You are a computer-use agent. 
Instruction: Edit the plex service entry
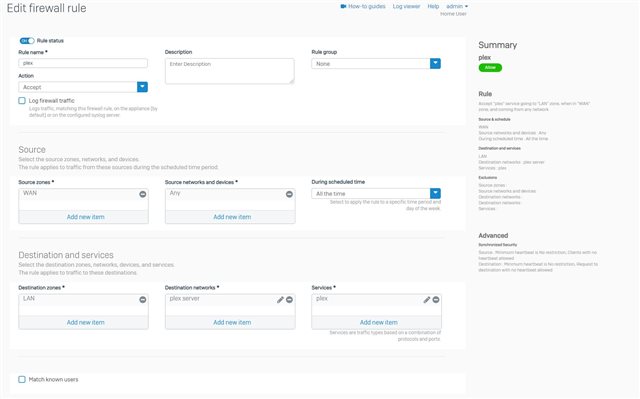click(427, 299)
